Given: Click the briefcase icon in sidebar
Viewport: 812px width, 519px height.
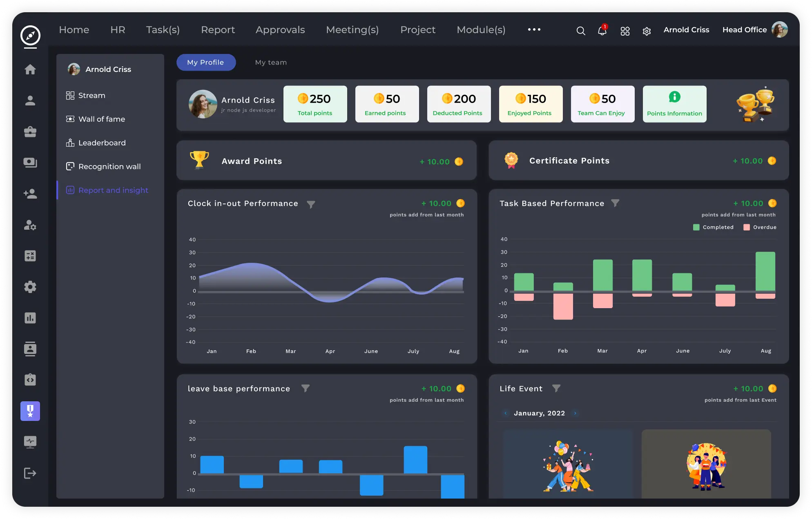Looking at the screenshot, I should (30, 132).
